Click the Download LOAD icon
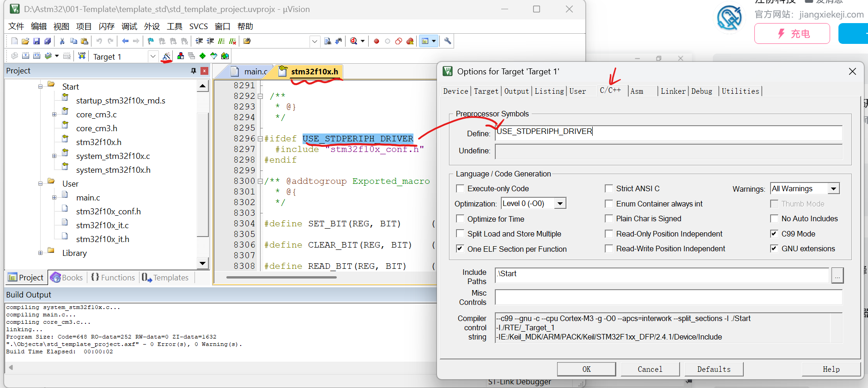The height and width of the screenshot is (388, 868). coord(82,56)
